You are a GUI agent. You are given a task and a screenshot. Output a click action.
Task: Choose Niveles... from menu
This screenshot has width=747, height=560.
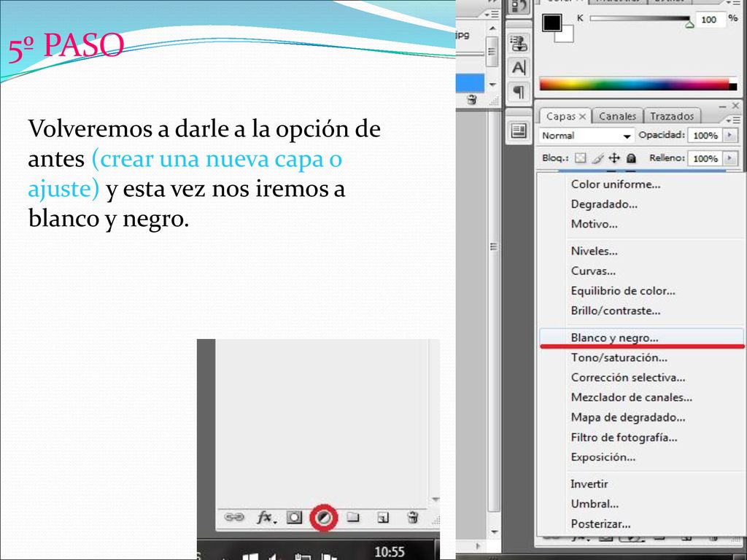point(594,252)
